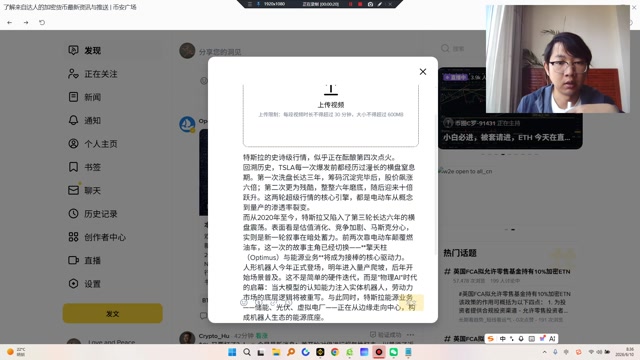Screen dimensions: 640x360
Task: Pause the screen recording
Action: [x=350, y=4]
